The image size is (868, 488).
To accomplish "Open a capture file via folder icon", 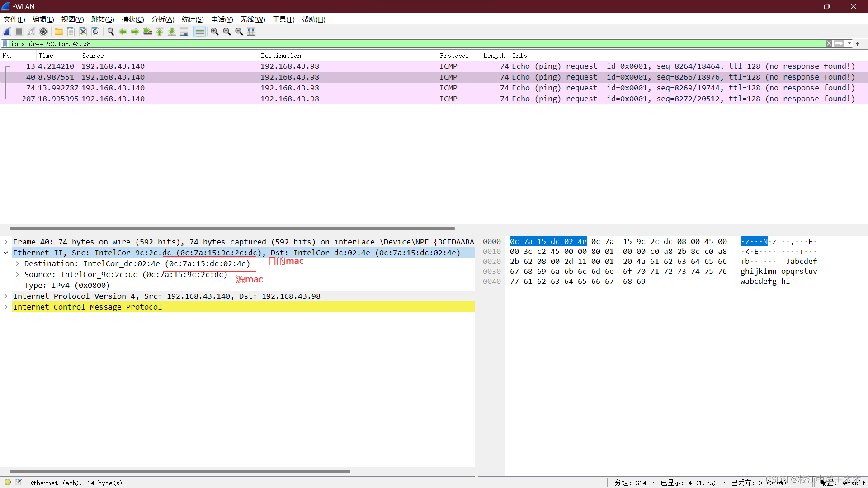I will [59, 32].
